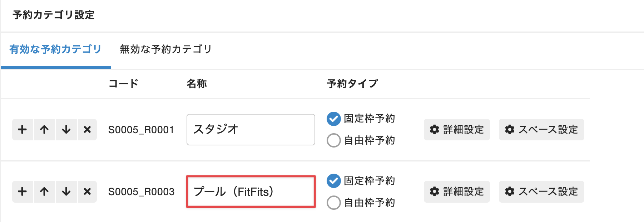Add a new category below S0005_R0003
Viewport: 644px width, 222px height.
[x=22, y=192]
